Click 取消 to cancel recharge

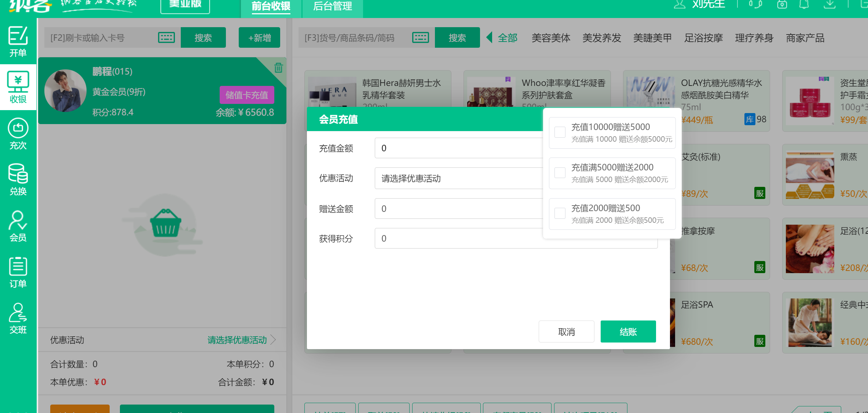[566, 332]
